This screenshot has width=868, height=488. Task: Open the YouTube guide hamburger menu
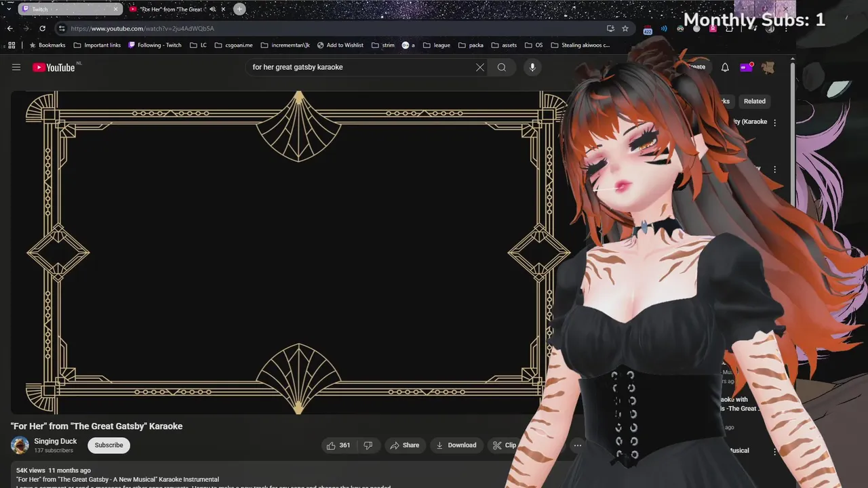click(16, 67)
